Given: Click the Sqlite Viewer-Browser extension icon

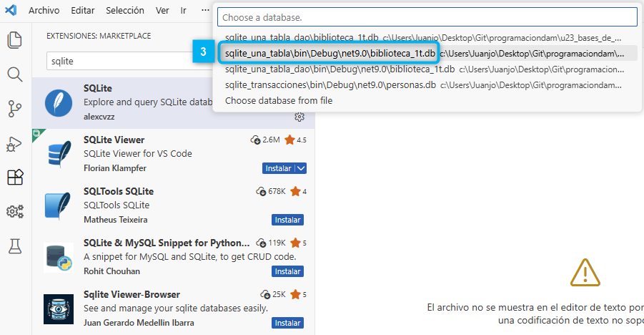Looking at the screenshot, I should [x=59, y=309].
